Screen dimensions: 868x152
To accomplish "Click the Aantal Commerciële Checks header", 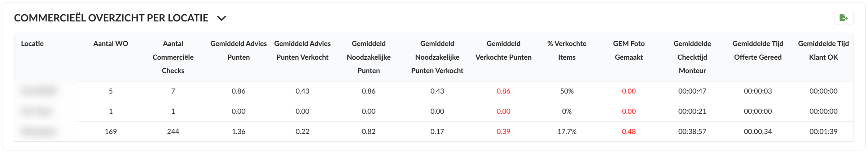I will tap(173, 57).
